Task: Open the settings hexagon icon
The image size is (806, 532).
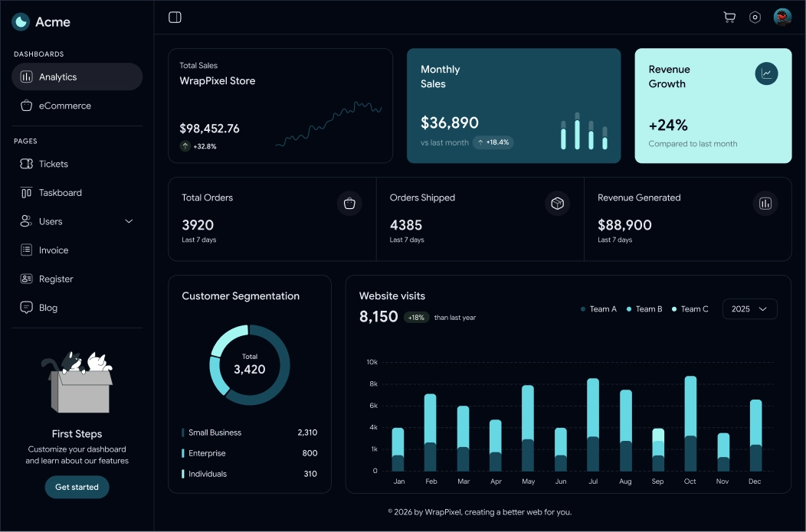Action: tap(755, 18)
